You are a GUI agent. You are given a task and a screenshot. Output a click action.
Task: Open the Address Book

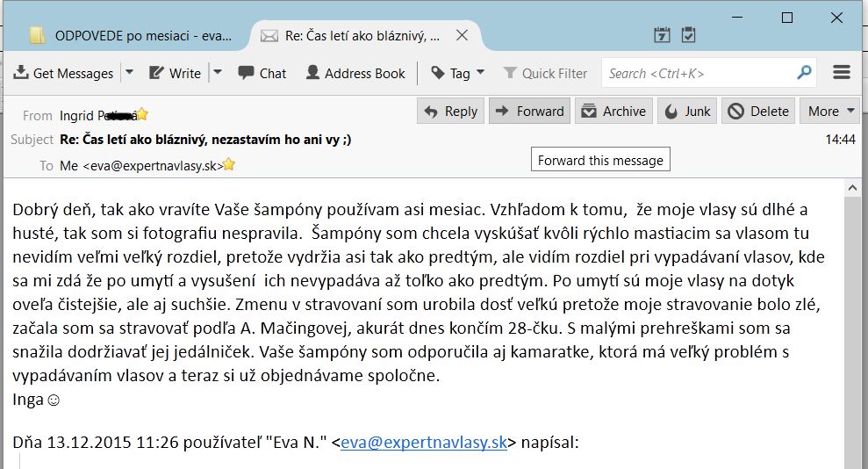click(355, 73)
